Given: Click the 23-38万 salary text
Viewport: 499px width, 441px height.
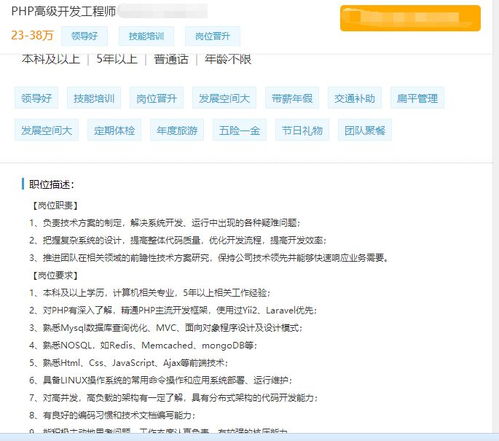Looking at the screenshot, I should (x=32, y=35).
